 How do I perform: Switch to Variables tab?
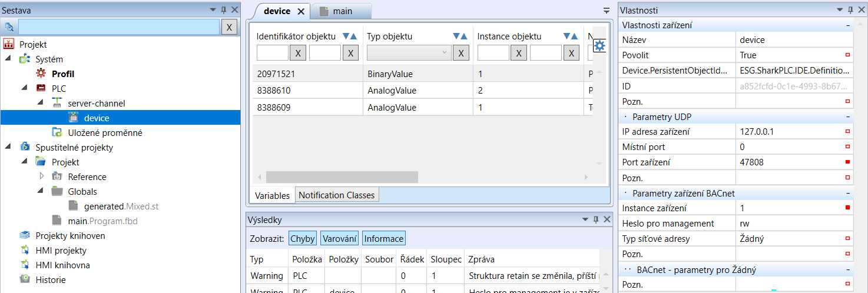pyautogui.click(x=272, y=195)
